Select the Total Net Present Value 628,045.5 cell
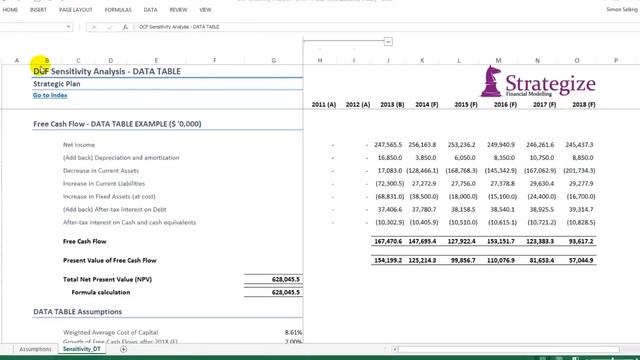Image resolution: width=640 pixels, height=360 pixels. coord(285,280)
